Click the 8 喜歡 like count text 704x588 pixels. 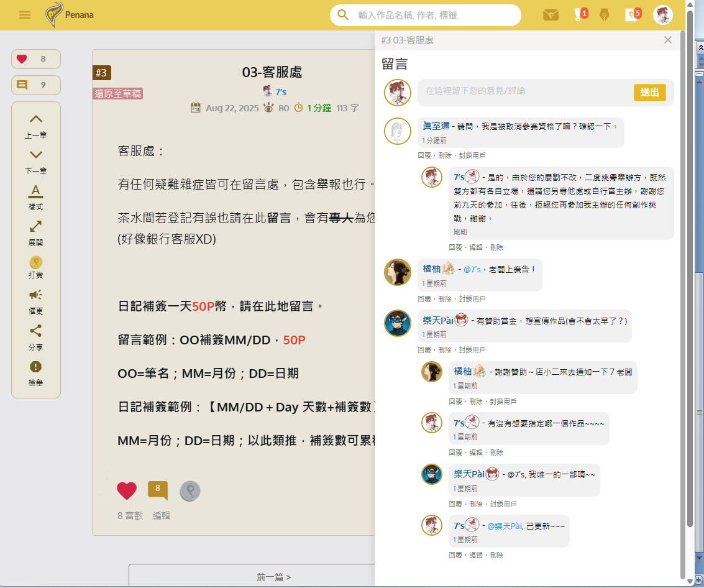click(130, 516)
